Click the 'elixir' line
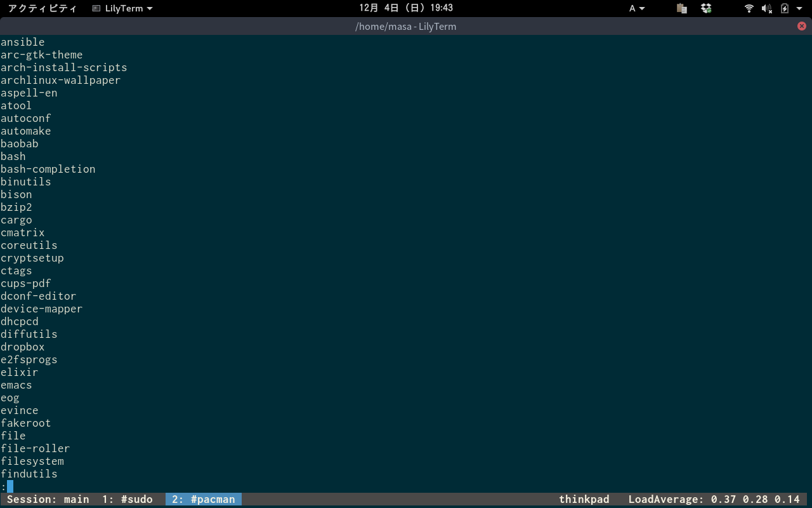This screenshot has height=508, width=812. (20, 372)
